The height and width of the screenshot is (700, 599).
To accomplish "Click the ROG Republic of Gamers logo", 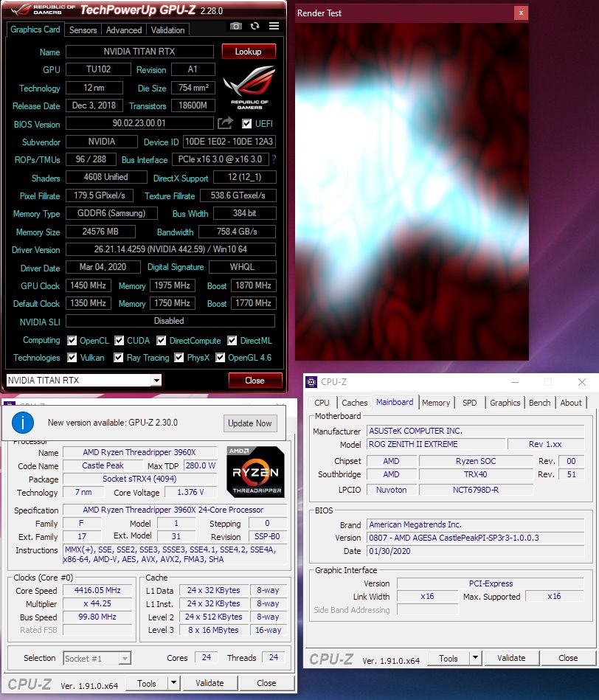I will click(x=249, y=86).
